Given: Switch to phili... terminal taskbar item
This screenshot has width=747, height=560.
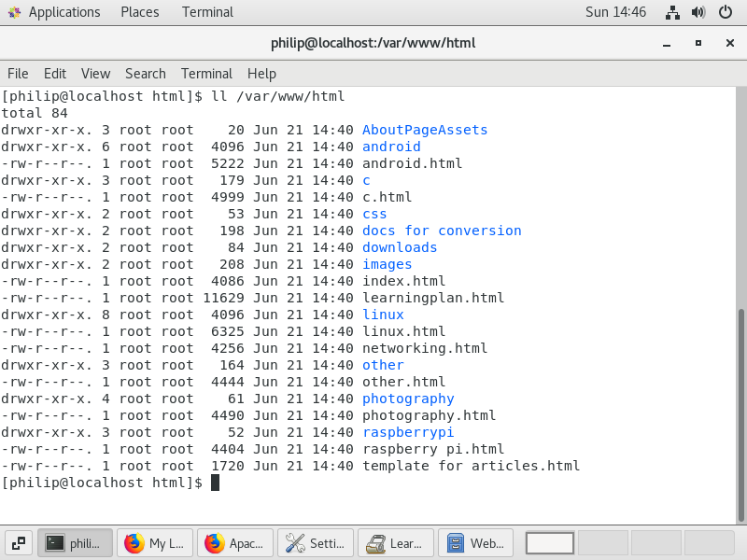Looking at the screenshot, I should (75, 543).
